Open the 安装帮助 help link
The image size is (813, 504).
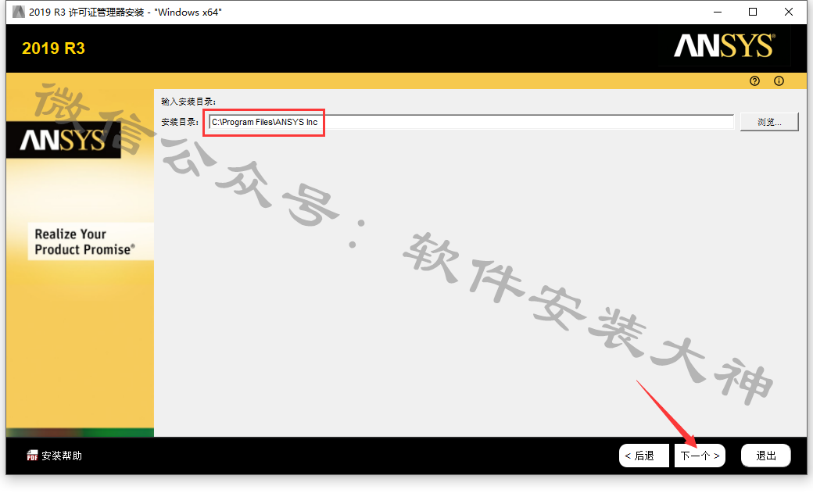[62, 456]
